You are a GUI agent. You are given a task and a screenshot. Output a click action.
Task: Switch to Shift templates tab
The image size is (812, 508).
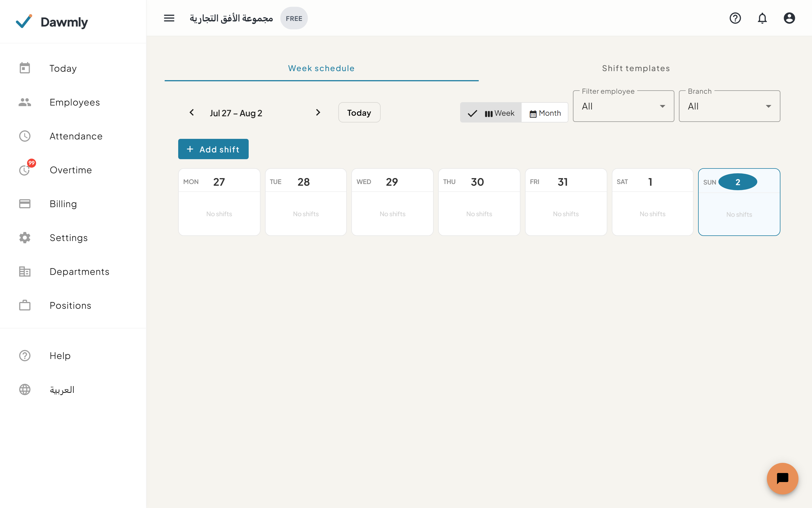coord(636,68)
